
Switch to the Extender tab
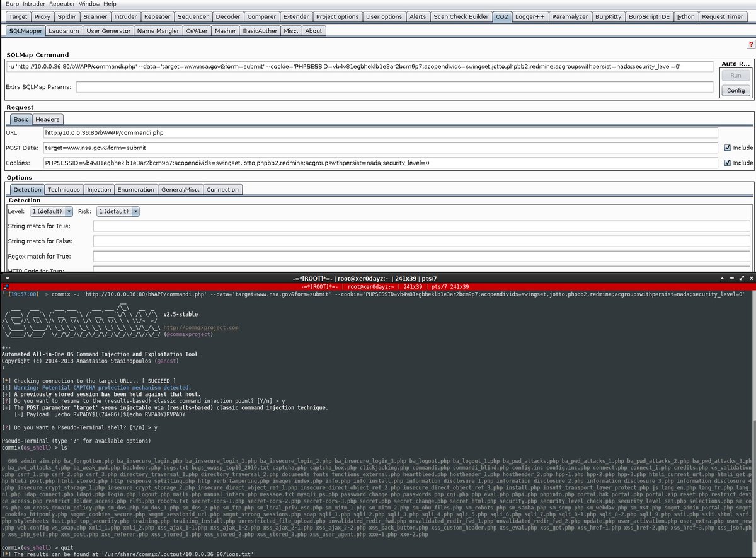click(296, 17)
